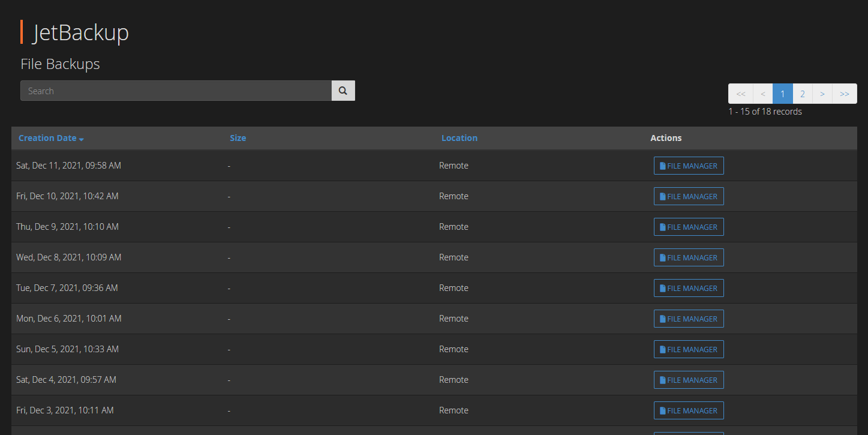Go to next page with > button
Image resolution: width=868 pixels, height=435 pixels.
(822, 94)
